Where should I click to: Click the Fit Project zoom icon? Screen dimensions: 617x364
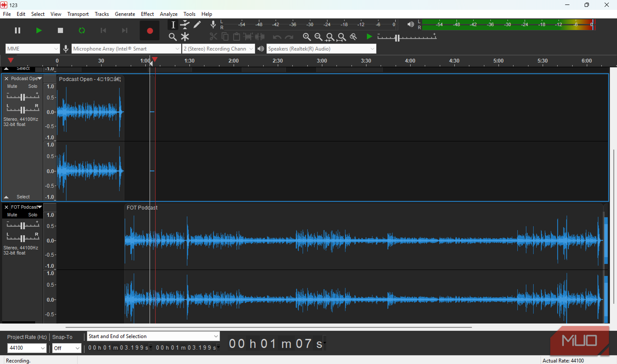(341, 37)
